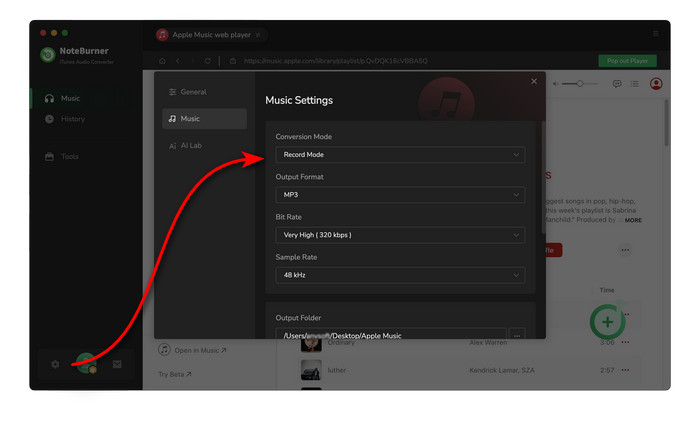
Task: Select the General settings tab
Action: [204, 92]
